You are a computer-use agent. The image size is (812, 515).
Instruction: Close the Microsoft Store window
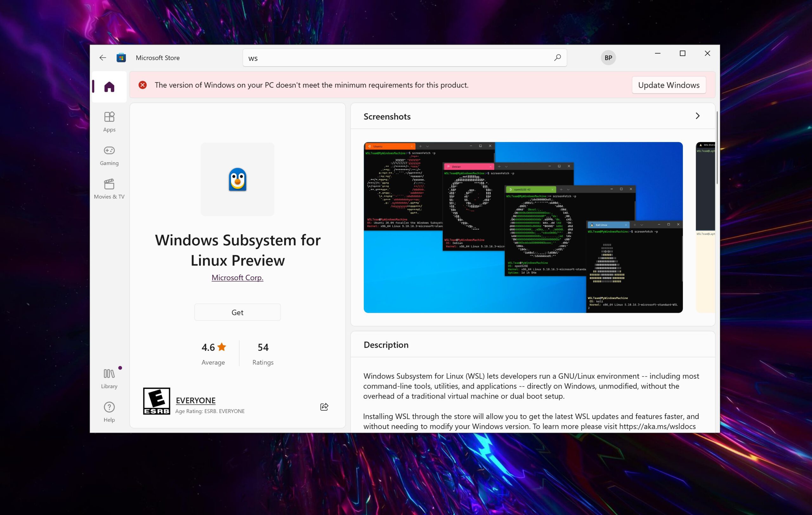click(x=707, y=53)
